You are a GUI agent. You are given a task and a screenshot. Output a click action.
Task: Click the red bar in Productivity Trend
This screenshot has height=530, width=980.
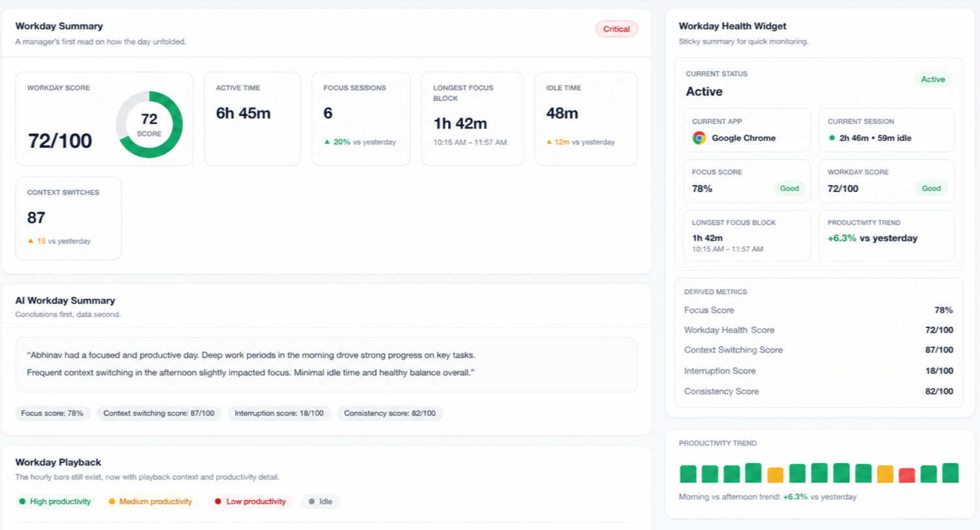pyautogui.click(x=906, y=475)
